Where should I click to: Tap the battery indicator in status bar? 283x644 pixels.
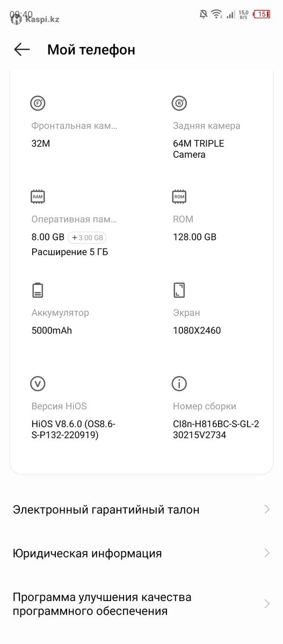coord(262,14)
